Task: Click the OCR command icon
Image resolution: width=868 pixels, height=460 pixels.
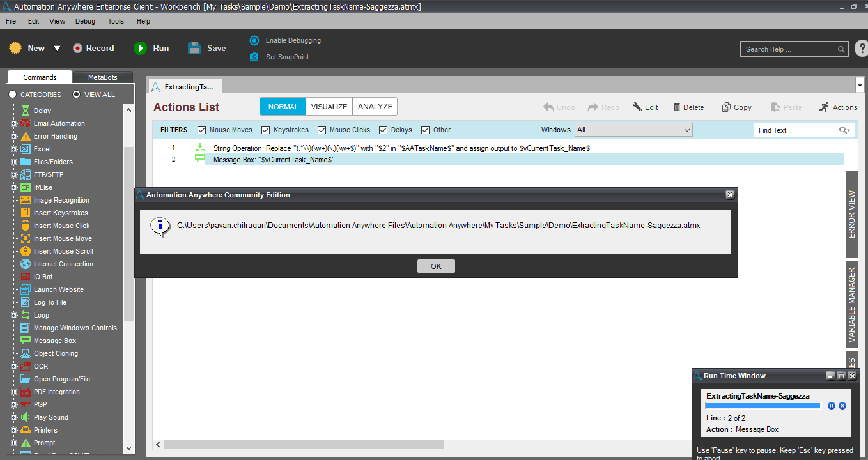Action: [26, 366]
